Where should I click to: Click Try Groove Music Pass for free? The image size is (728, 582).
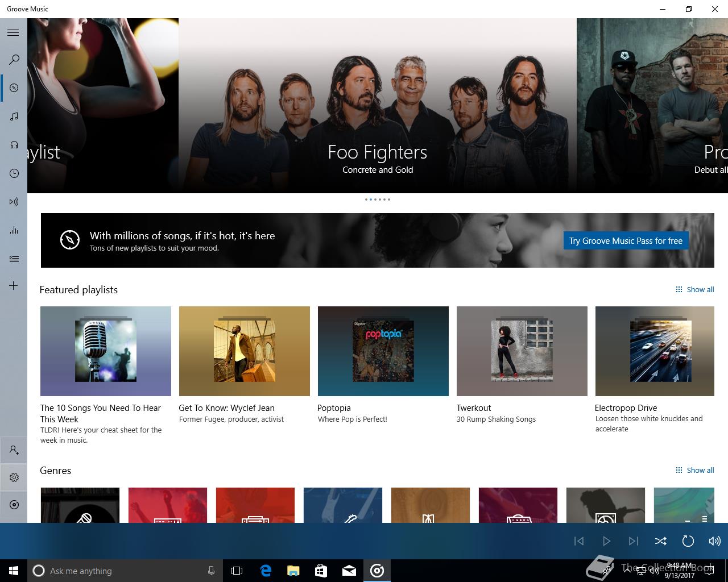click(x=626, y=240)
